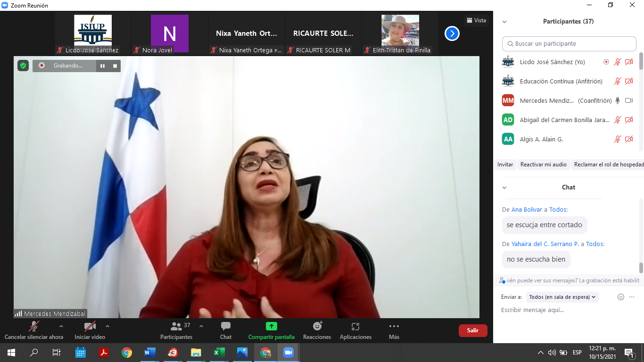Click Reclamar el rol de hospedador

608,165
